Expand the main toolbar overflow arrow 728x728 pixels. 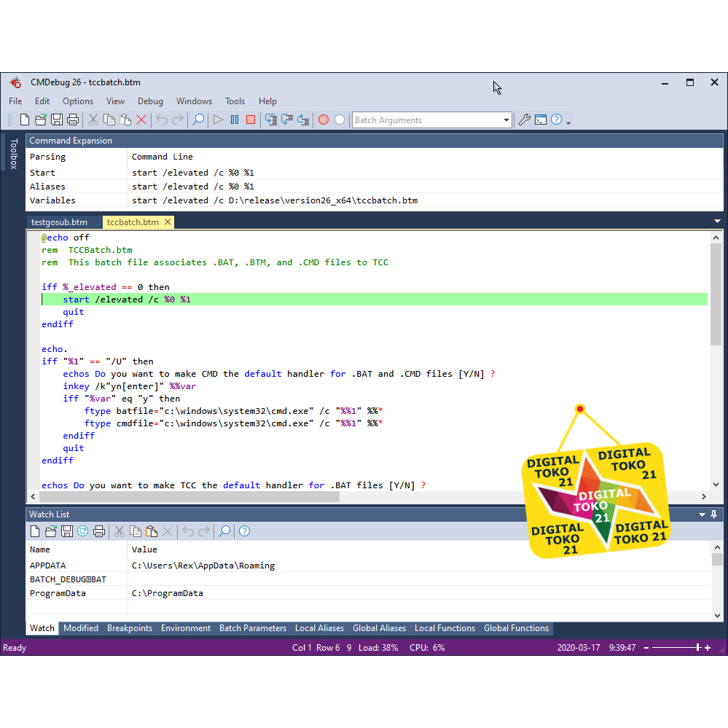coord(568,122)
